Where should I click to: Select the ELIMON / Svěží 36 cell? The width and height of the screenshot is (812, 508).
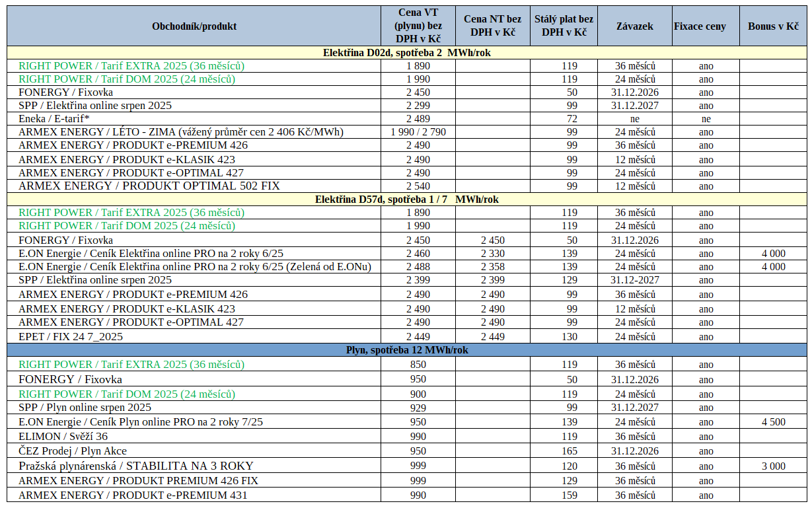(194, 436)
